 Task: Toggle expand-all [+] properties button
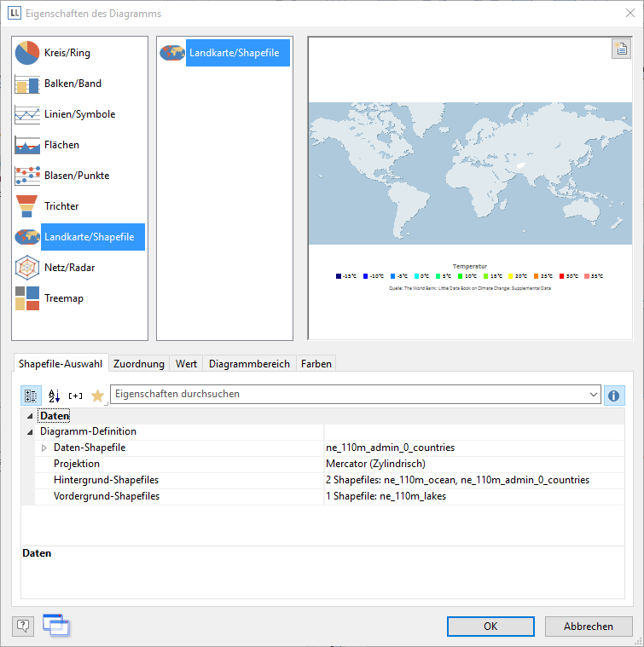76,396
